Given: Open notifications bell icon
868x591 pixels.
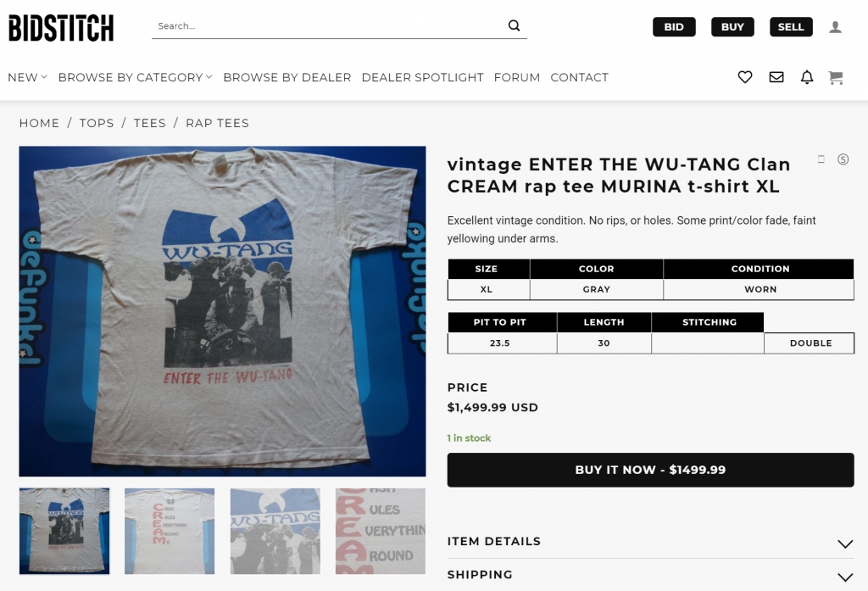Looking at the screenshot, I should pos(807,77).
